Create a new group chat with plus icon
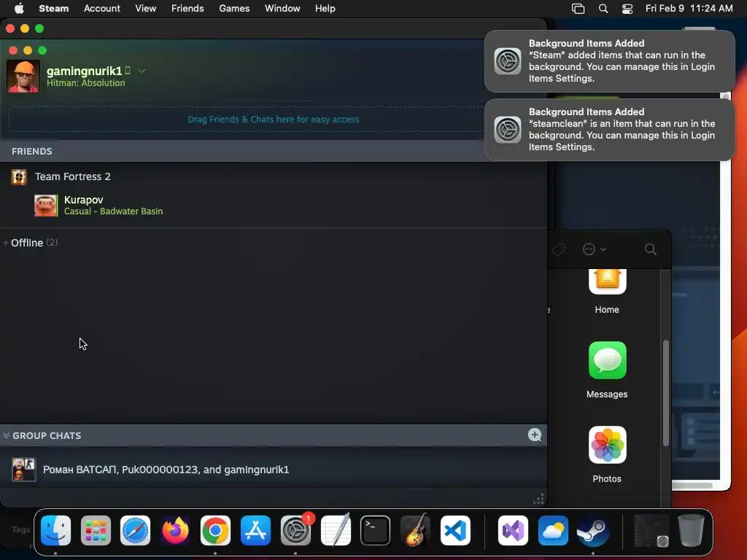The image size is (747, 560). coord(535,435)
